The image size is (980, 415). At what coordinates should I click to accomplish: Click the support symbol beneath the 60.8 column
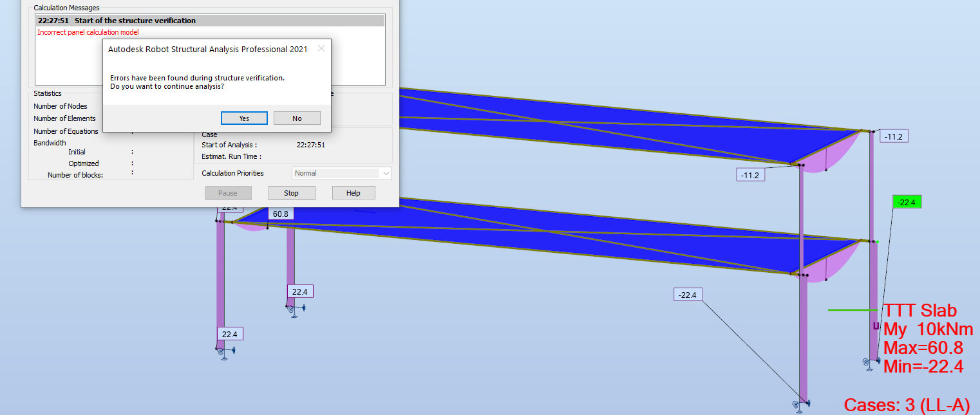tap(295, 310)
